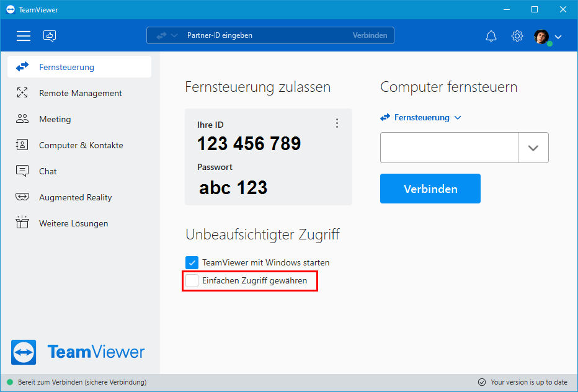Click the ID number 123 456 789
578x392 pixels.
(249, 143)
